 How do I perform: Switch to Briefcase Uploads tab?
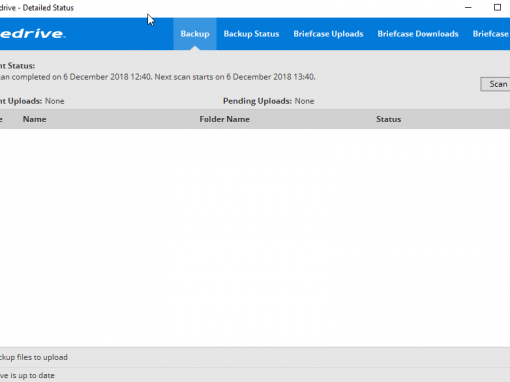(x=328, y=34)
